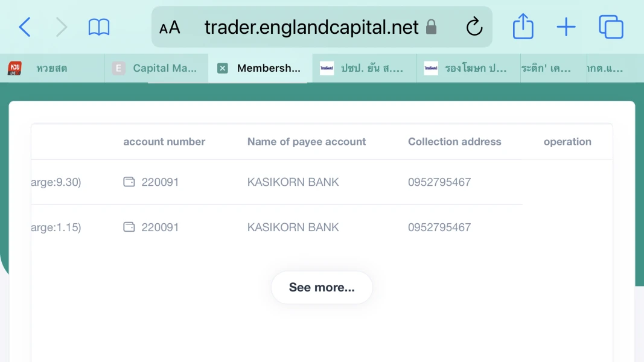Click the Name of payee account header
Screen dimensions: 644x362
pyautogui.click(x=307, y=142)
